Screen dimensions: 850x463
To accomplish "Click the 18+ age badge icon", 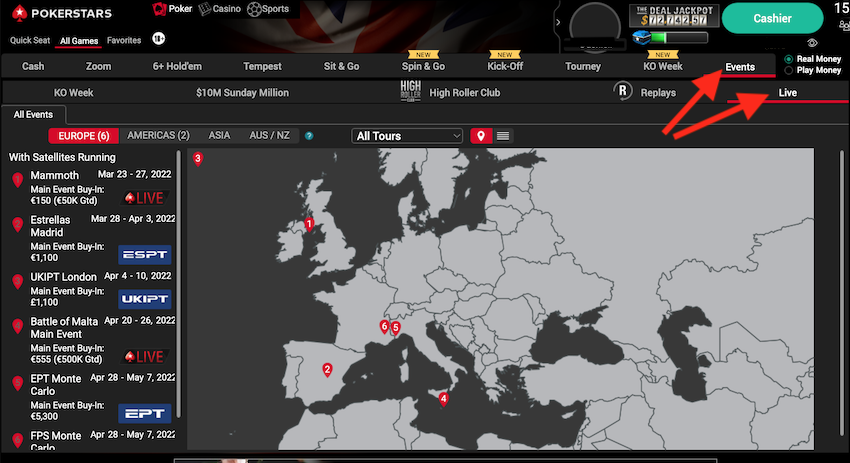I will click(x=158, y=38).
